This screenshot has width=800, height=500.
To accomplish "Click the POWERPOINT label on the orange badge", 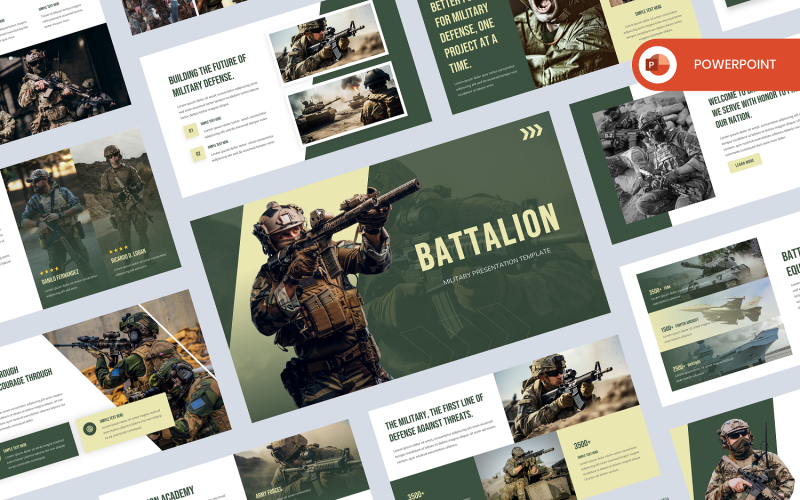I will [x=734, y=64].
